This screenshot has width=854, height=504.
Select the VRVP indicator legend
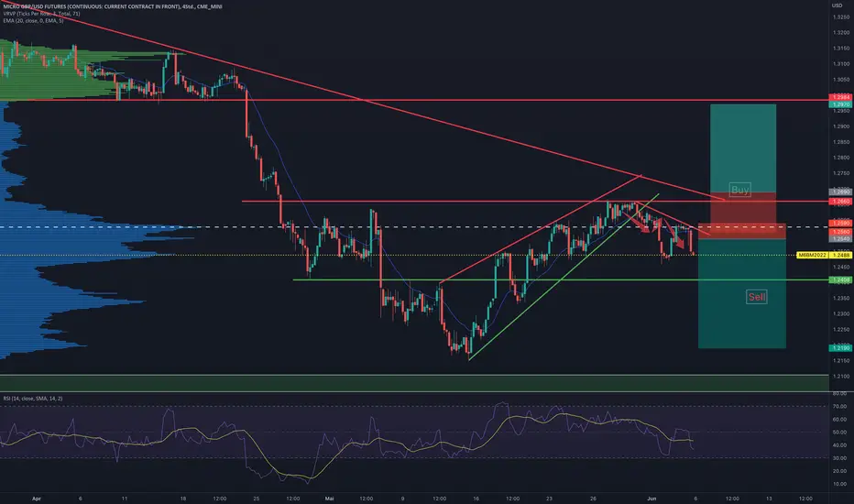pos(41,14)
